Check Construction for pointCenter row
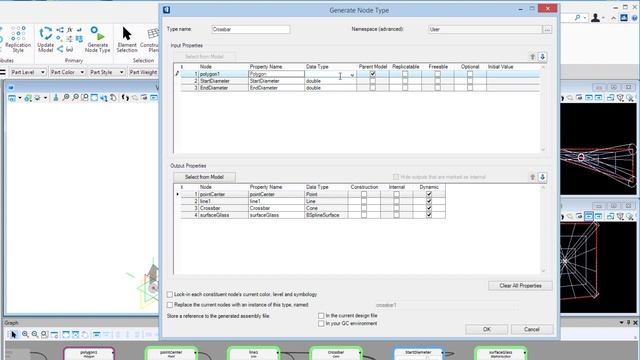Viewport: 640px width, 360px height. [364, 194]
